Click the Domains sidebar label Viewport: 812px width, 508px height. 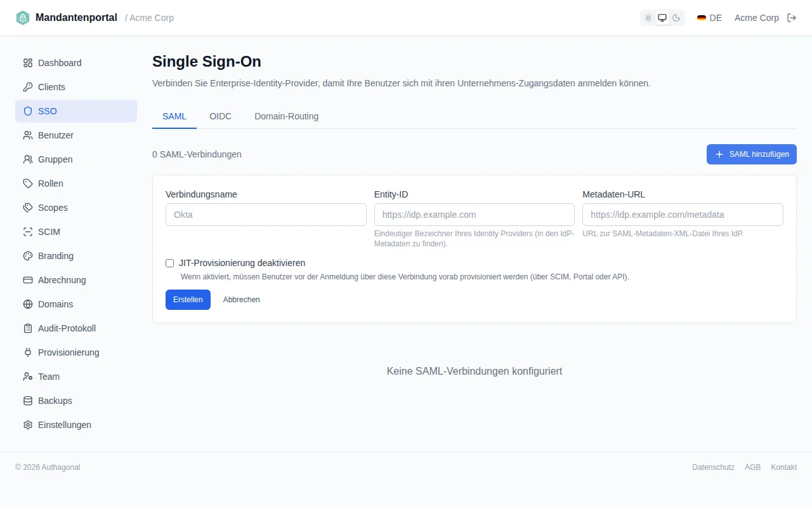[55, 304]
